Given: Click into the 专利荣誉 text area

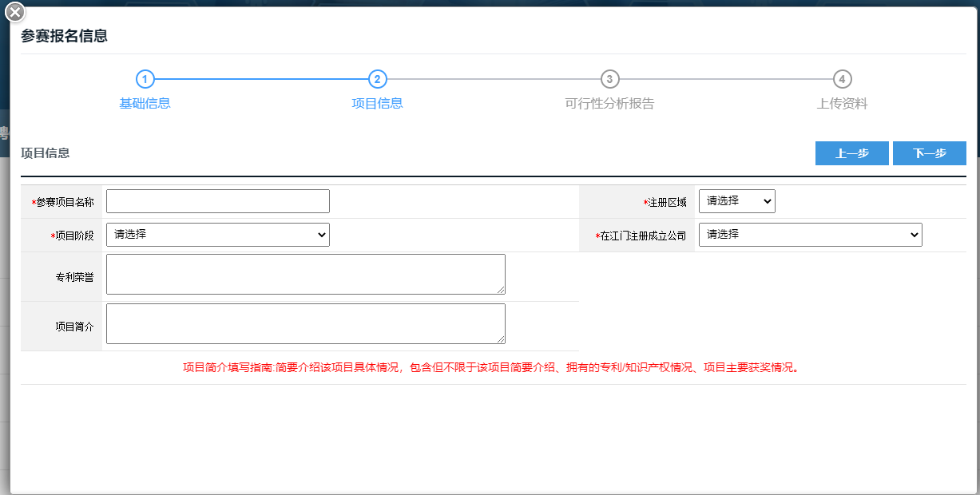Looking at the screenshot, I should 306,274.
